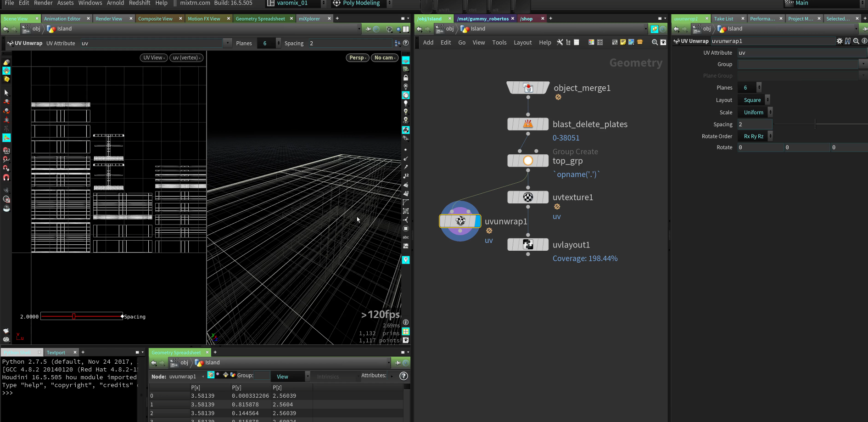Switch to the Render View tab
This screenshot has width=868, height=422.
109,19
